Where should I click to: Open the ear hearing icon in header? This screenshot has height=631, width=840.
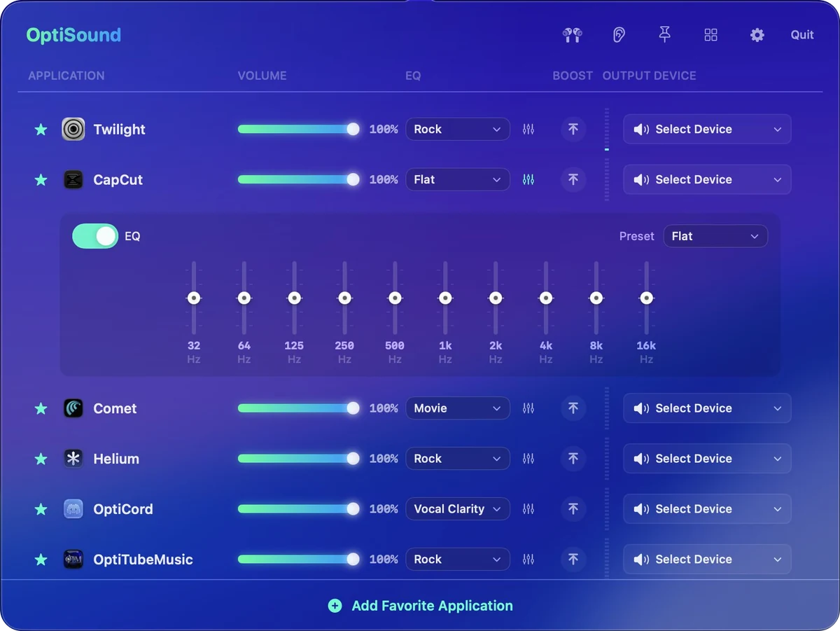(619, 35)
